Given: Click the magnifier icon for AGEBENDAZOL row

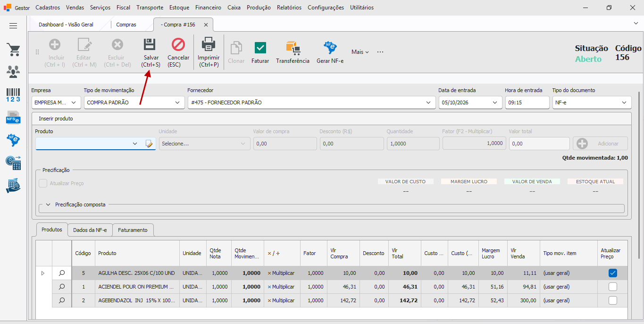Looking at the screenshot, I should point(62,300).
